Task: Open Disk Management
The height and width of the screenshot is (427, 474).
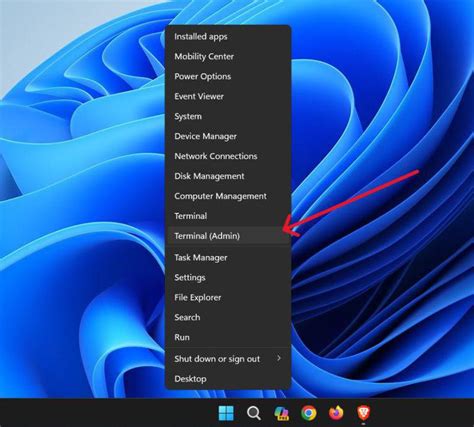Action: (x=228, y=176)
